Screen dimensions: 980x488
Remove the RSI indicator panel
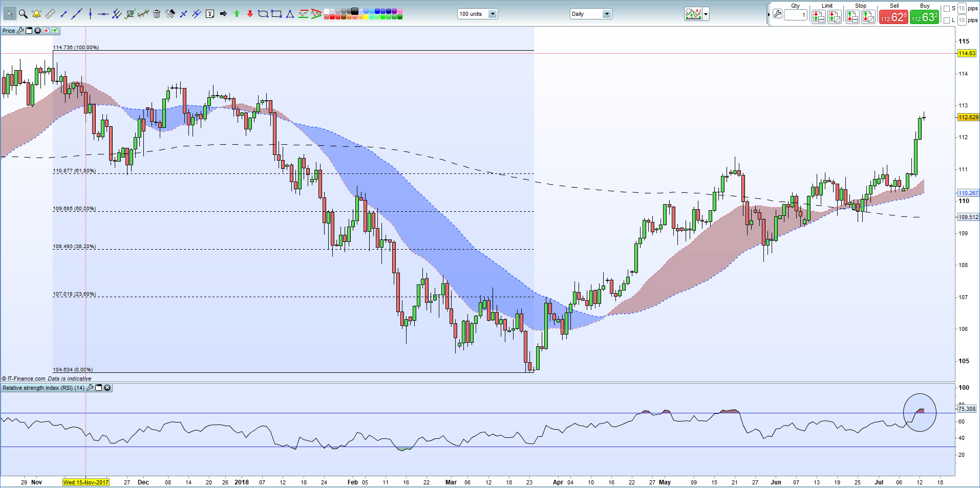point(107,388)
